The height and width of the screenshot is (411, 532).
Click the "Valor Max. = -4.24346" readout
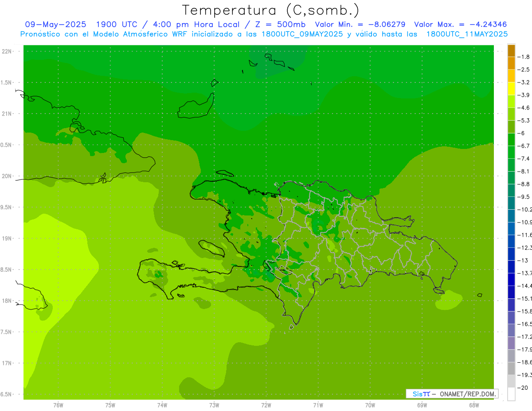(460, 24)
